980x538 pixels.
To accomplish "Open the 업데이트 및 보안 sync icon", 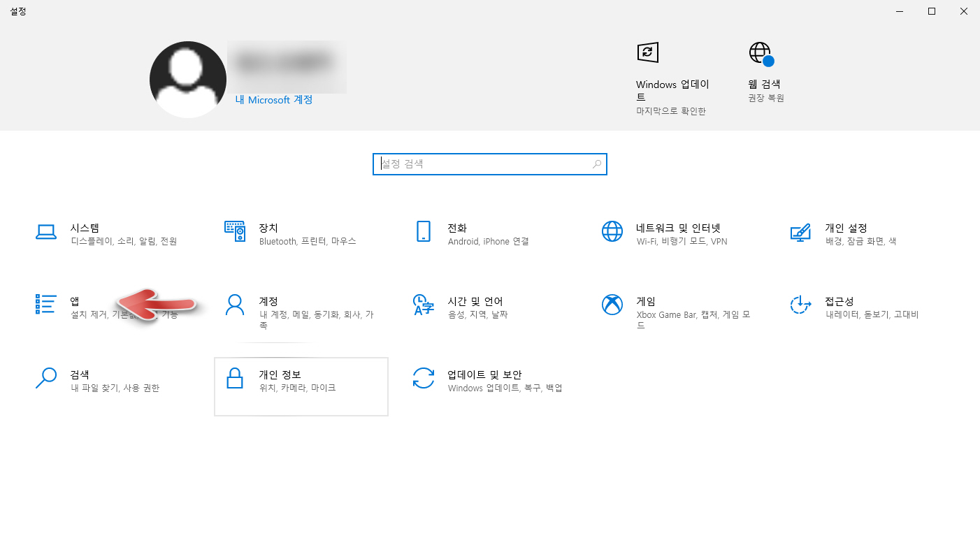I will [x=424, y=378].
